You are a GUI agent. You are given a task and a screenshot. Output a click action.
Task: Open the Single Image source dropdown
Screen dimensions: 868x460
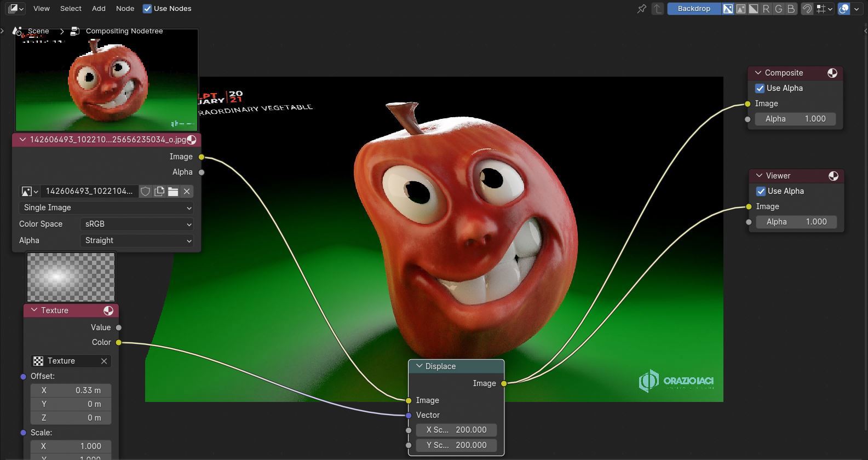pos(106,208)
